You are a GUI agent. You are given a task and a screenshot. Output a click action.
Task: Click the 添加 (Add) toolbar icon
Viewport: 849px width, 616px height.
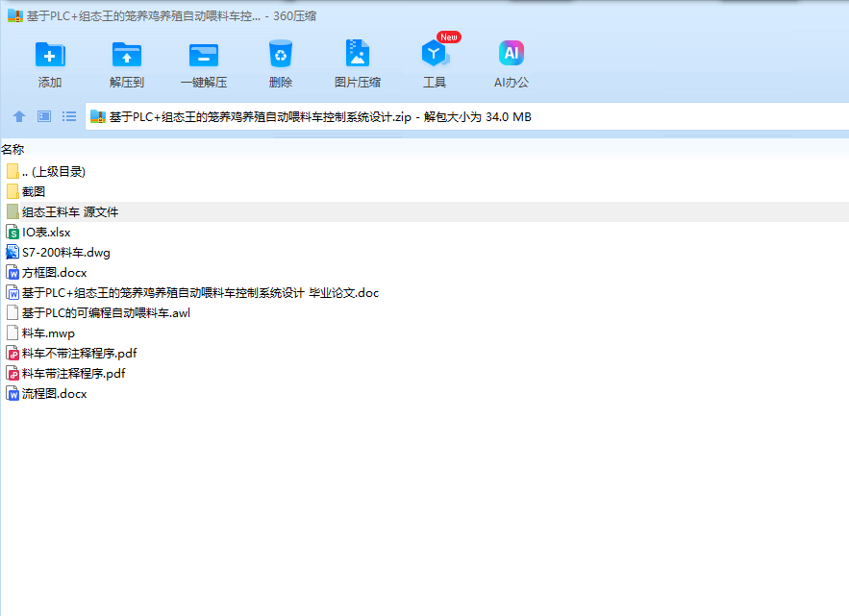pos(50,54)
